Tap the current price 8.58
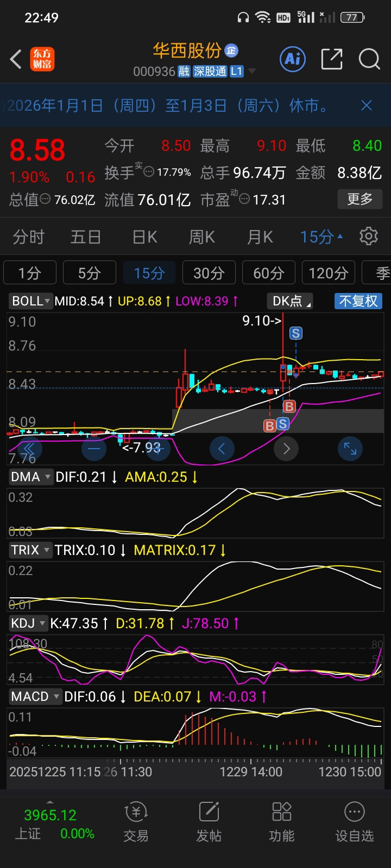The height and width of the screenshot is (868, 391). [x=37, y=150]
